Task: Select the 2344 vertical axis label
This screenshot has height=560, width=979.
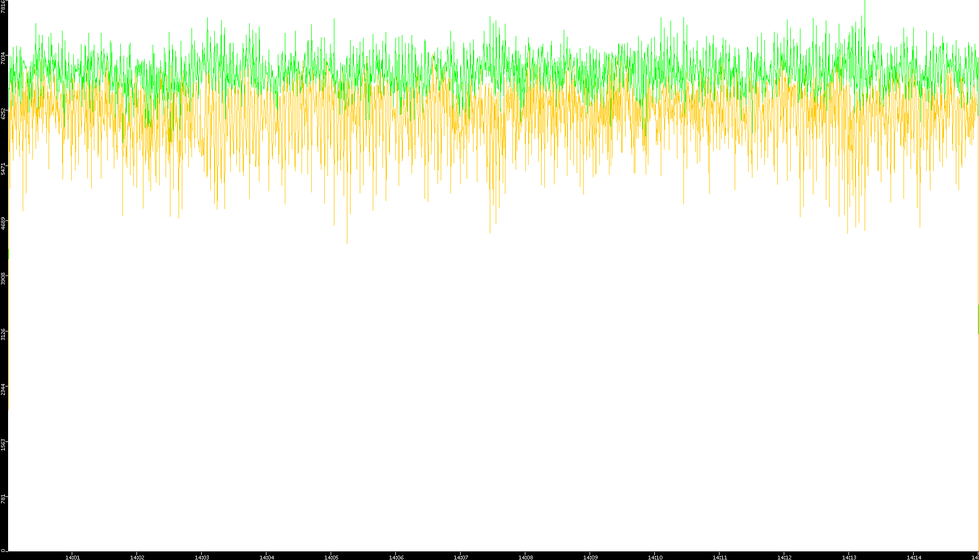Action: point(4,389)
